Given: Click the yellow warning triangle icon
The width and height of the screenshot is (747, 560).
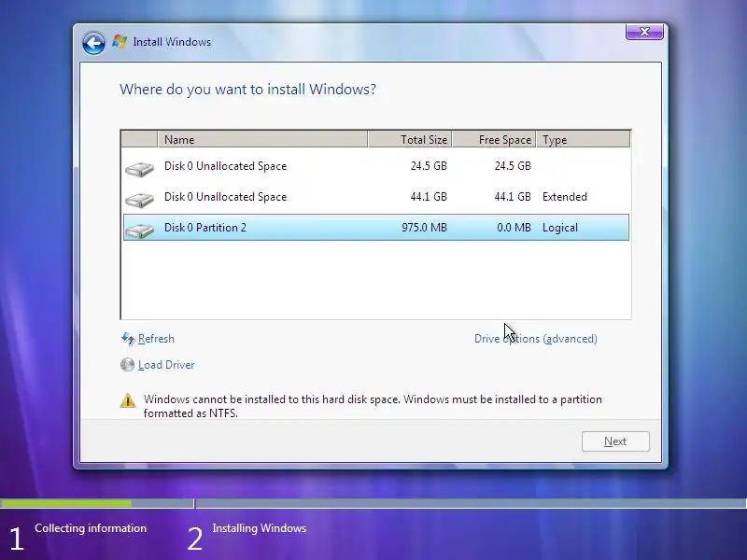Looking at the screenshot, I should 128,400.
